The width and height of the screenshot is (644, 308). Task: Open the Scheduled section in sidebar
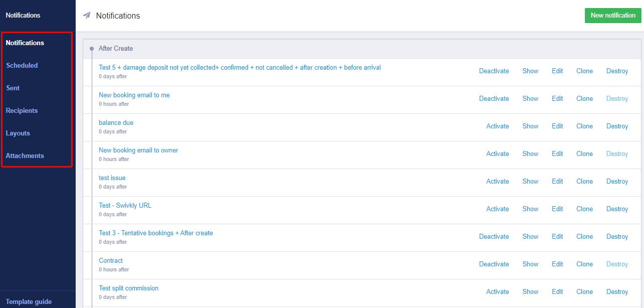pos(22,65)
